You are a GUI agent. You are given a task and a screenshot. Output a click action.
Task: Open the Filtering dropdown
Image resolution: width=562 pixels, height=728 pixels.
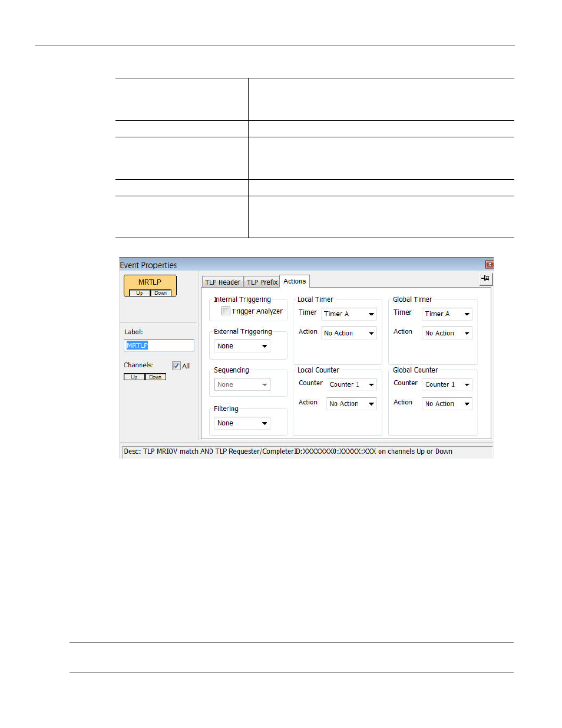(243, 423)
